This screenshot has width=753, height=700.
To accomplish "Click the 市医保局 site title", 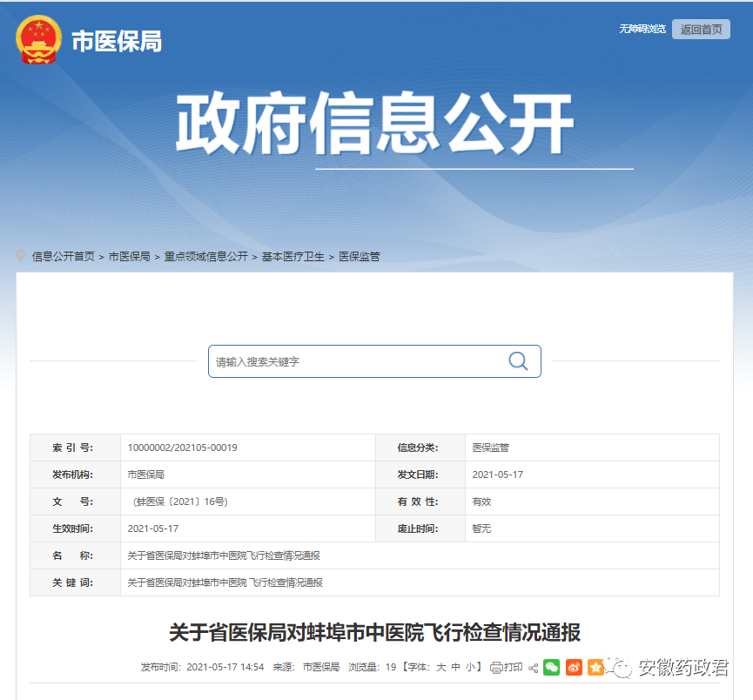I will (x=117, y=41).
